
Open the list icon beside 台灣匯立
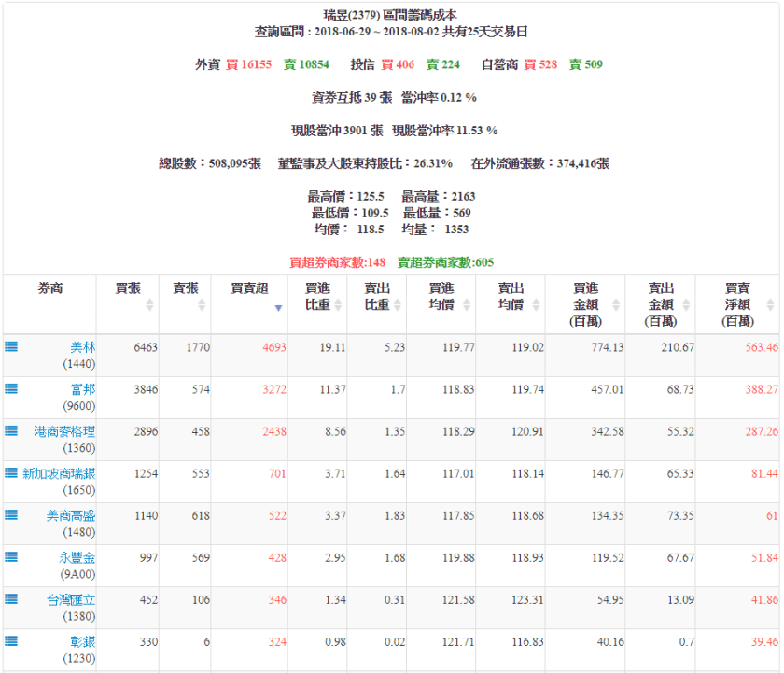(x=11, y=598)
